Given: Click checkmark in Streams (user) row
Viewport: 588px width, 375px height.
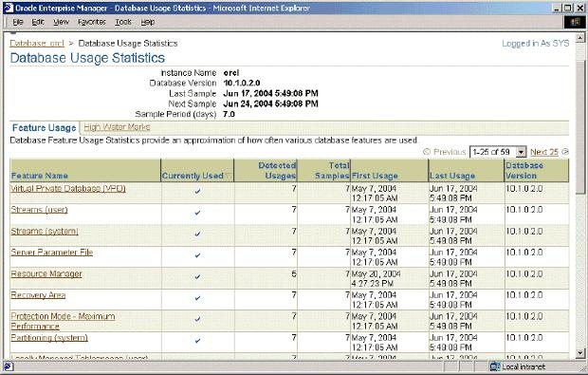Looking at the screenshot, I should click(197, 213).
